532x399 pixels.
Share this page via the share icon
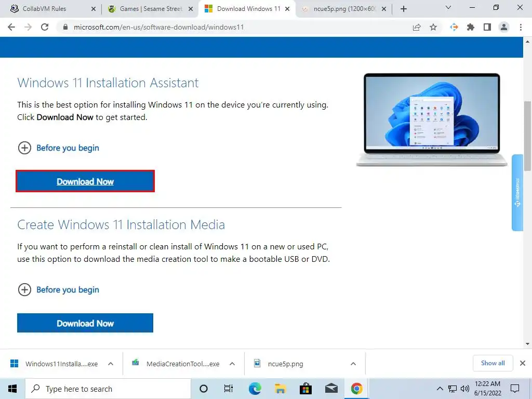click(x=417, y=27)
